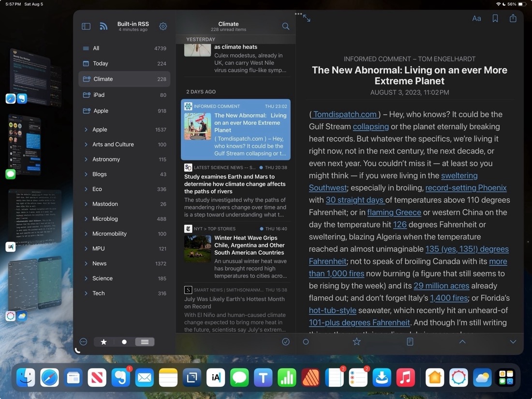Toggle the sidebar panel icon
Image resolution: width=532 pixels, height=399 pixels.
point(86,26)
